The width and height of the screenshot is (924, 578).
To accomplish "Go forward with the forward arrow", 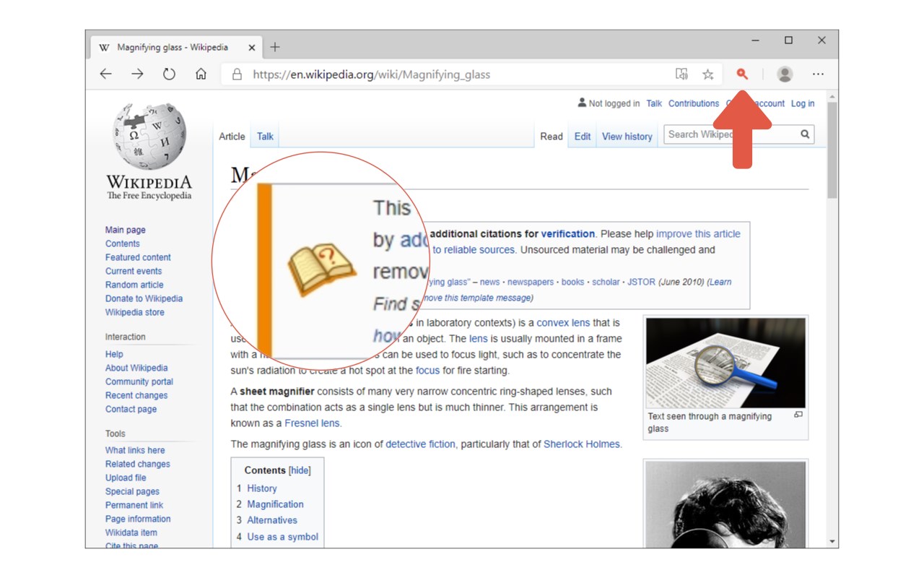I will (x=137, y=74).
